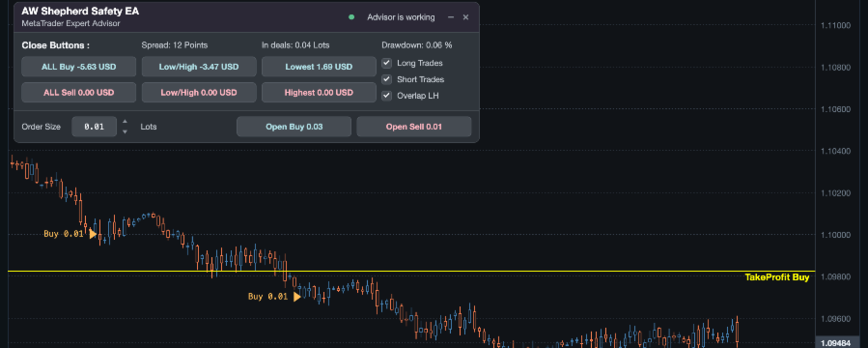Screen dimensions: 868x348
Task: Uncheck the Overlap LH option
Action: tap(387, 96)
